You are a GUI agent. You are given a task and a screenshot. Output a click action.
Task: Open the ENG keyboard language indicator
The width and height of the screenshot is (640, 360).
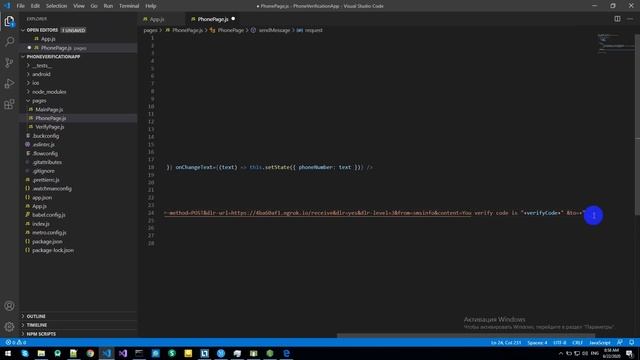pos(595,353)
